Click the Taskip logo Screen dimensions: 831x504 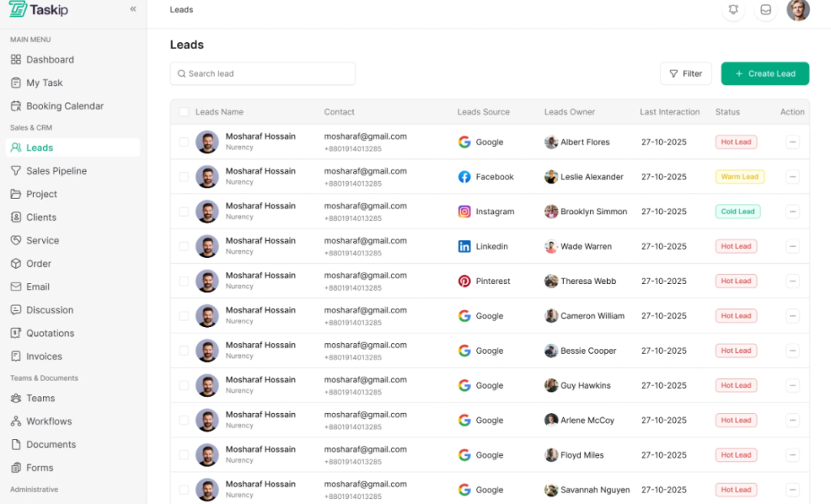point(39,10)
